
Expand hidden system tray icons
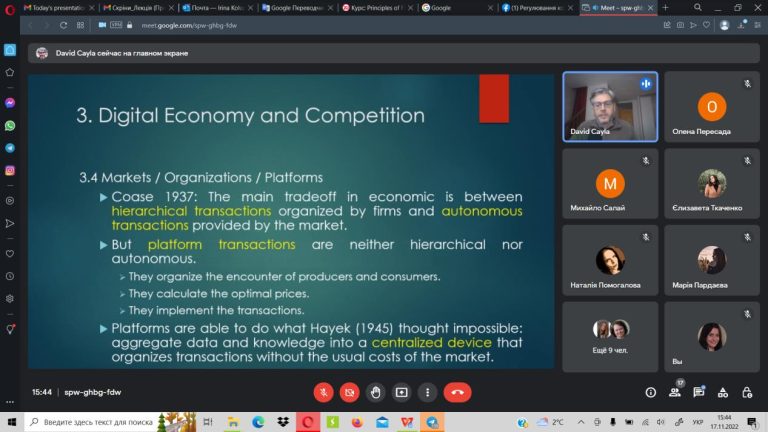581,422
